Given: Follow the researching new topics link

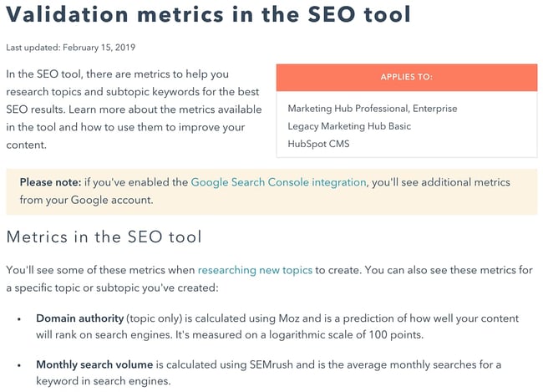Looking at the screenshot, I should (255, 270).
